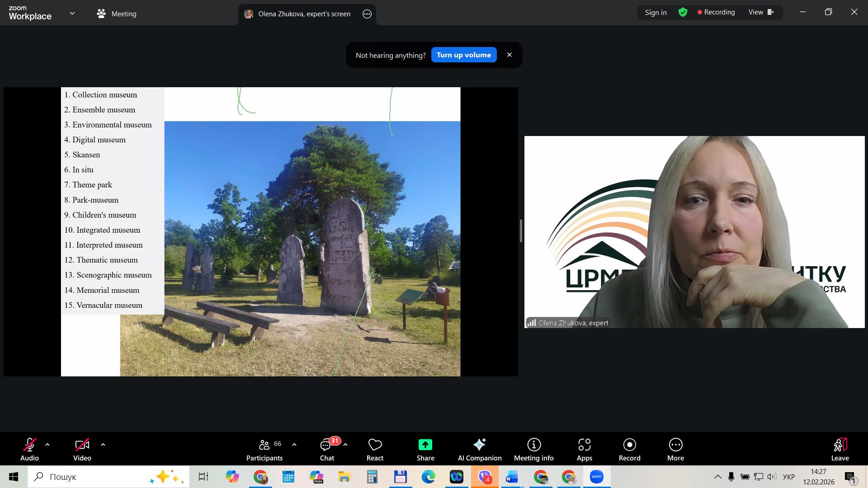Toggle the Participants list panel
Screen dimensions: 868x488
point(264,450)
